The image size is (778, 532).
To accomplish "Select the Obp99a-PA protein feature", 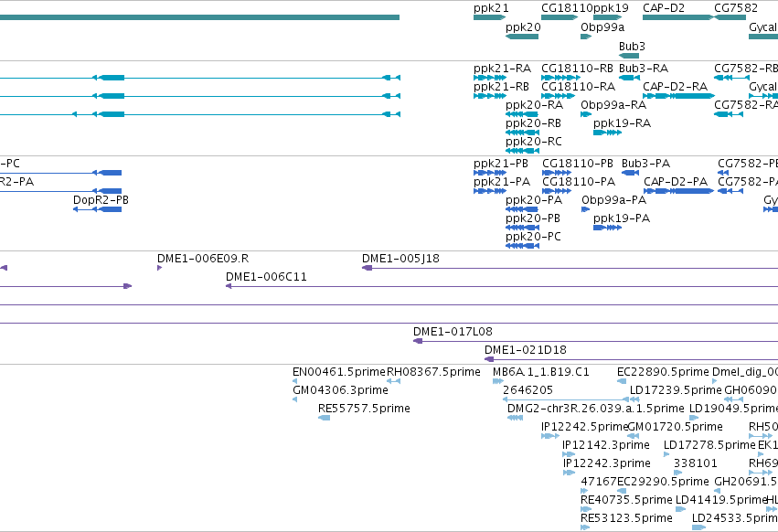I will [585, 209].
